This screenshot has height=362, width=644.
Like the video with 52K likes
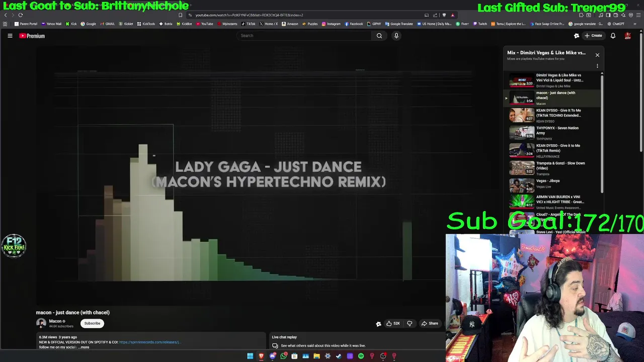(393, 323)
